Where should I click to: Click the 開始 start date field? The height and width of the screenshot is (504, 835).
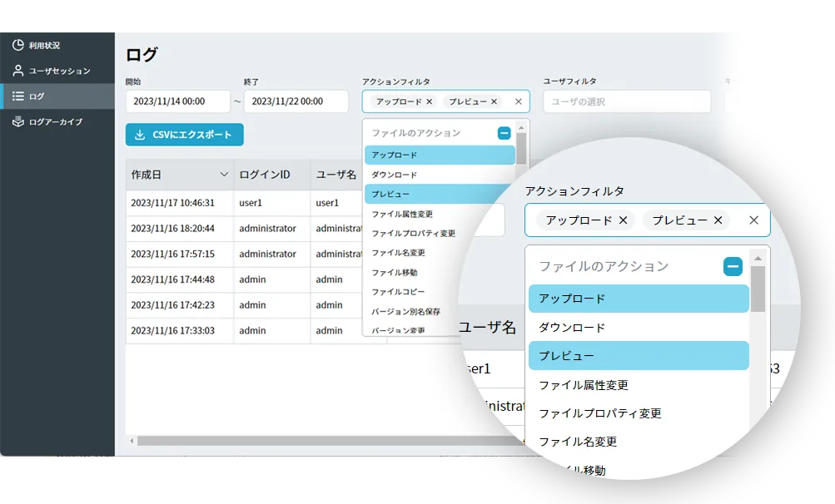pos(177,101)
